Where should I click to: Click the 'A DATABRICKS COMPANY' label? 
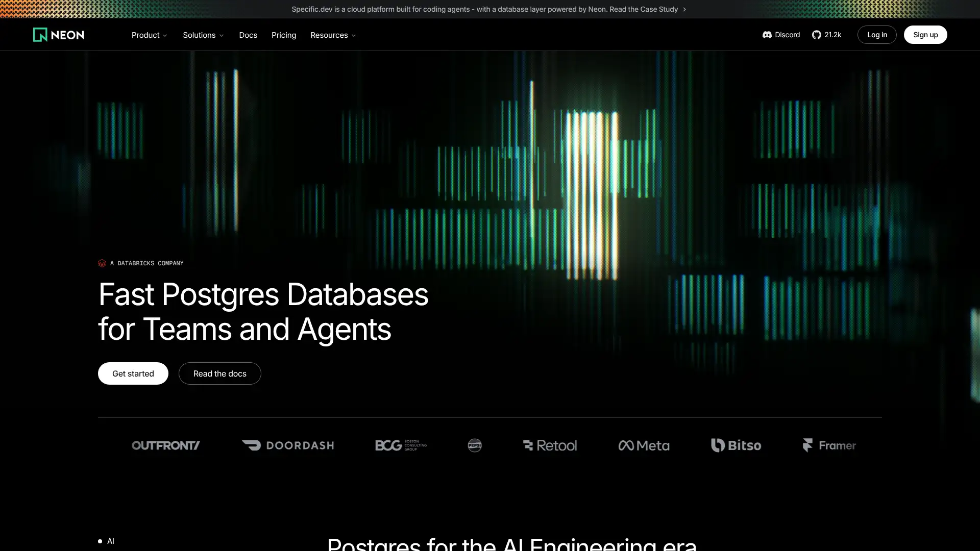[x=147, y=263]
